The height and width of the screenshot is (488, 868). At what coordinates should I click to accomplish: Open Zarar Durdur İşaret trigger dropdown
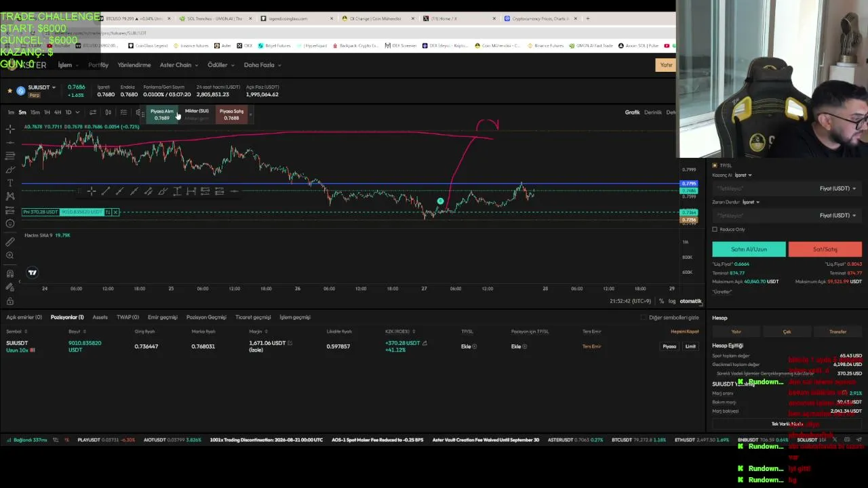point(751,202)
